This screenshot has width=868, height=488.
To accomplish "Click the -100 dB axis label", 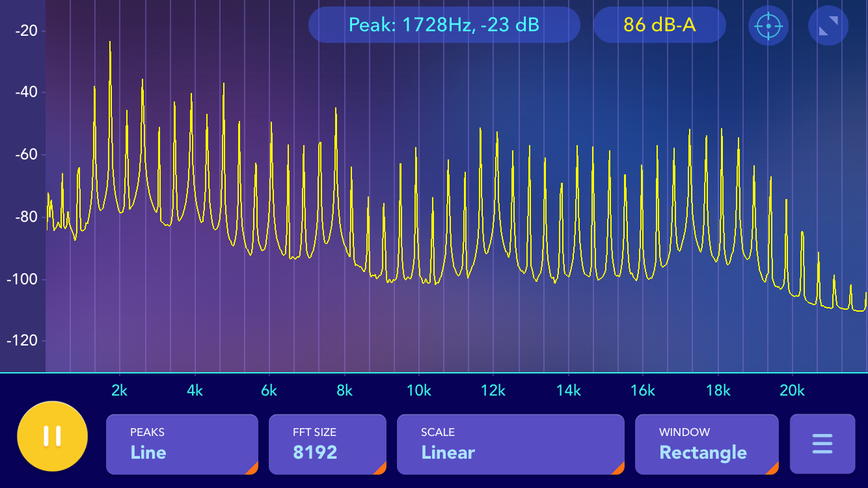I will [23, 278].
